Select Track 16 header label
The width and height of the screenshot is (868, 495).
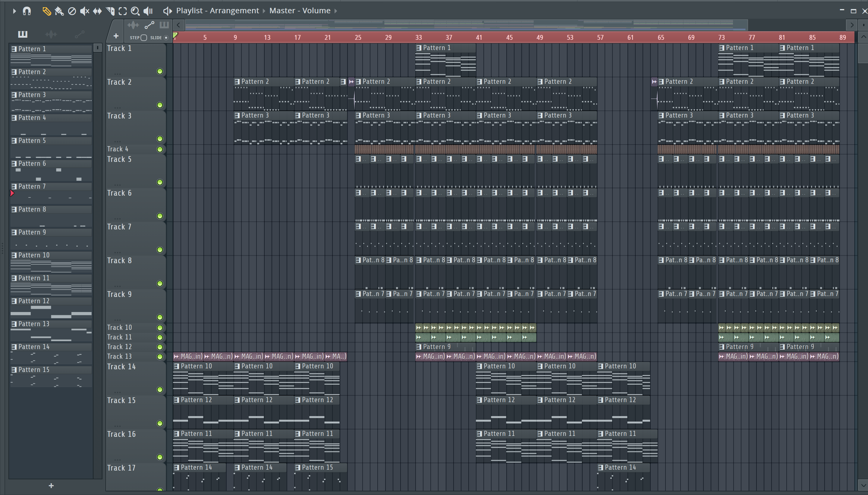(x=121, y=434)
